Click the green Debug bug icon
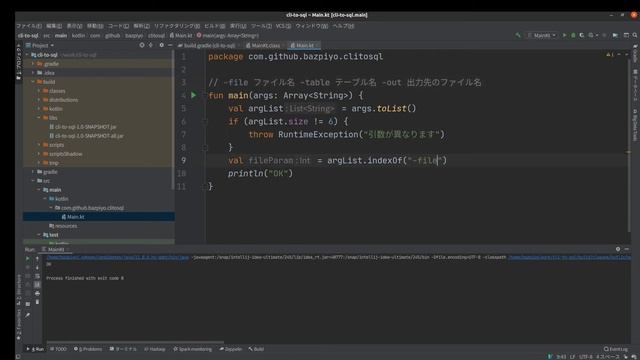This screenshot has width=640, height=360. (573, 36)
